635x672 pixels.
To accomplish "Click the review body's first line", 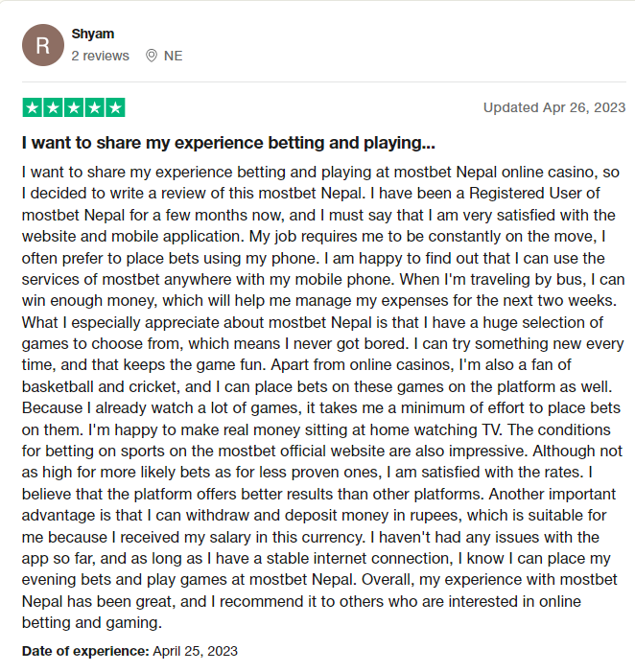I will 320,173.
